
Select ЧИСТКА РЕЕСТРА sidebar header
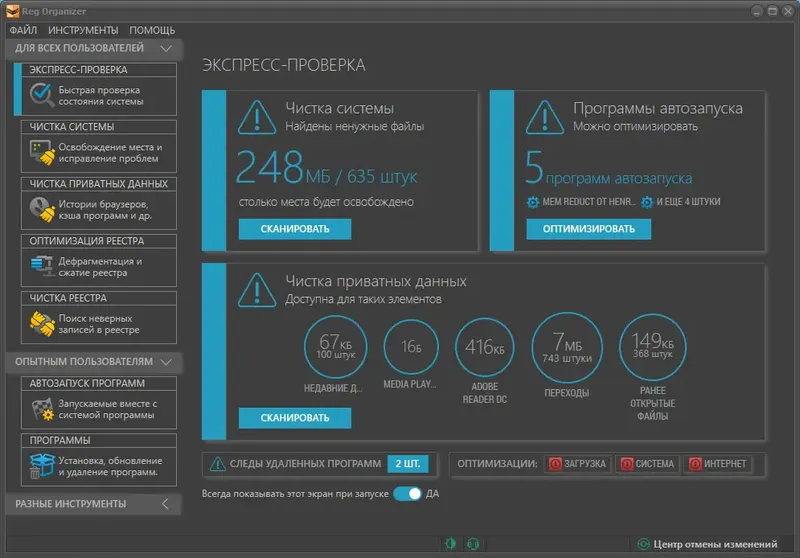tap(68, 298)
